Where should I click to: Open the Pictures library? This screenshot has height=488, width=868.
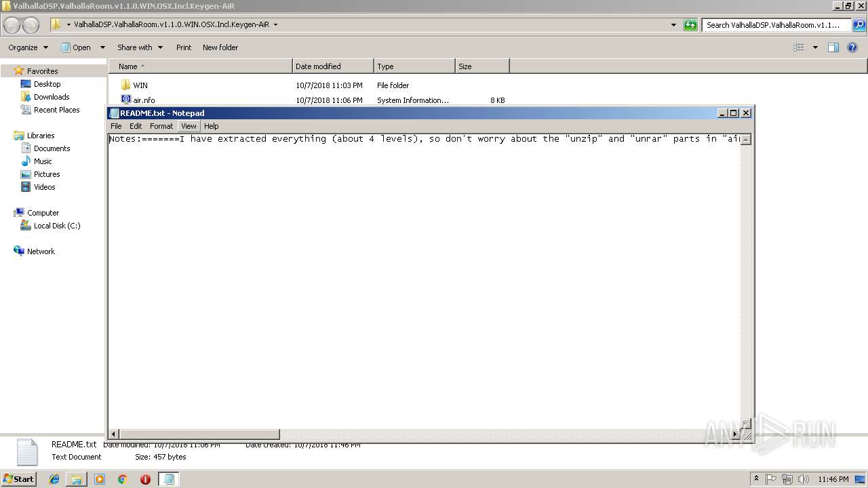coord(47,174)
